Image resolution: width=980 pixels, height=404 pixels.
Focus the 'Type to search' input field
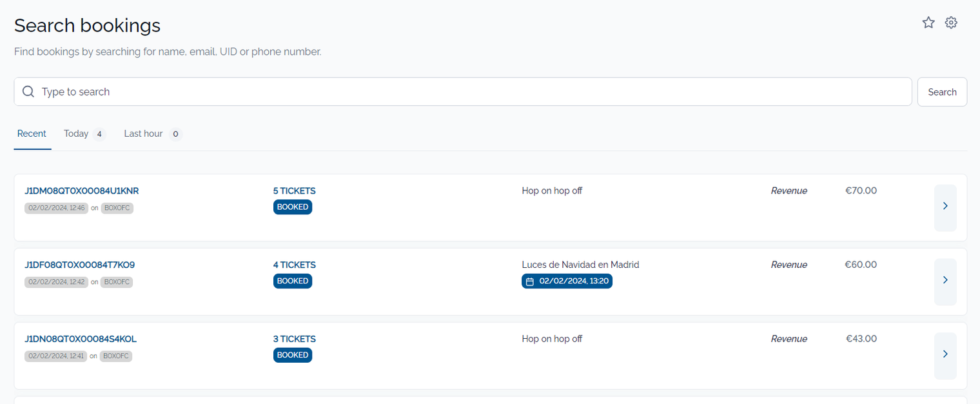(463, 92)
